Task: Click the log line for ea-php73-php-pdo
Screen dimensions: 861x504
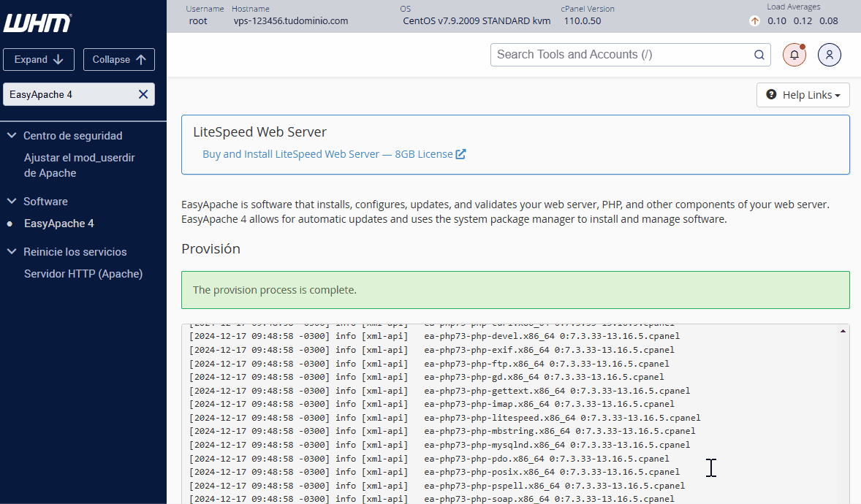Action: click(429, 459)
